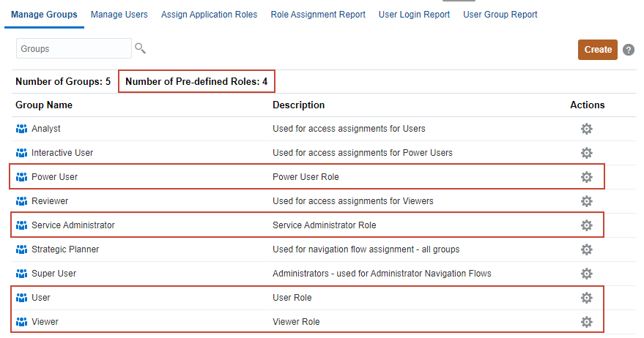Open actions gear for Service Administrator
This screenshot has height=338, width=644.
587,225
